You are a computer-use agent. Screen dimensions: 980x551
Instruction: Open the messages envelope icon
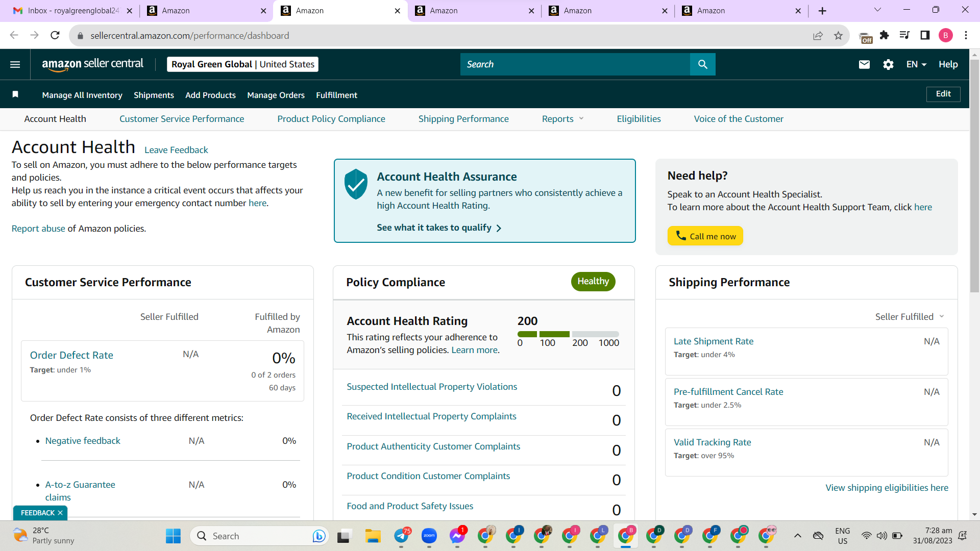[x=864, y=64]
